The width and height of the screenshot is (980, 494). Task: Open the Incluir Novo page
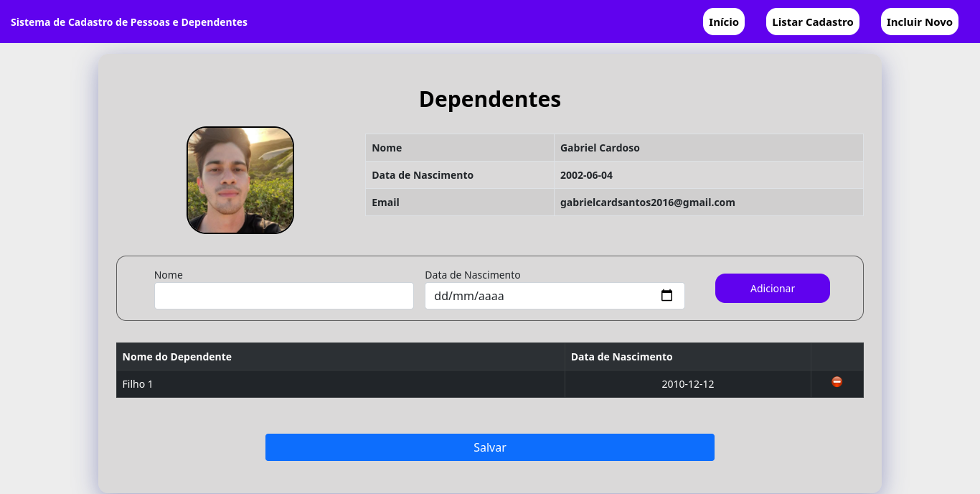pyautogui.click(x=919, y=21)
